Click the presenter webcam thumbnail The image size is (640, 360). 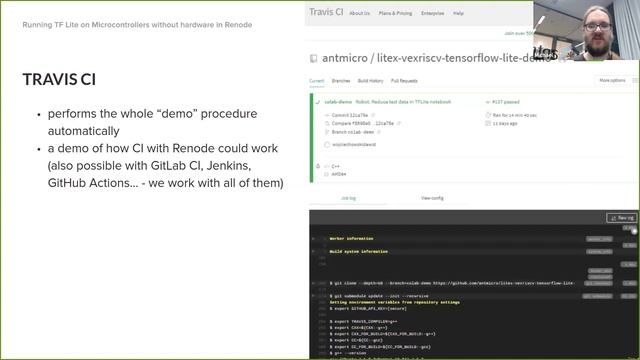(586, 30)
